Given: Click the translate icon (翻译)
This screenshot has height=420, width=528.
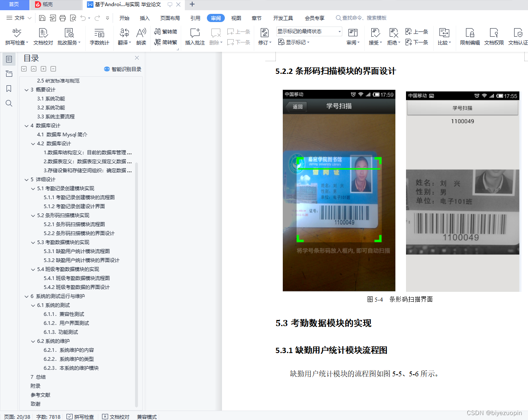Looking at the screenshot, I should [124, 36].
